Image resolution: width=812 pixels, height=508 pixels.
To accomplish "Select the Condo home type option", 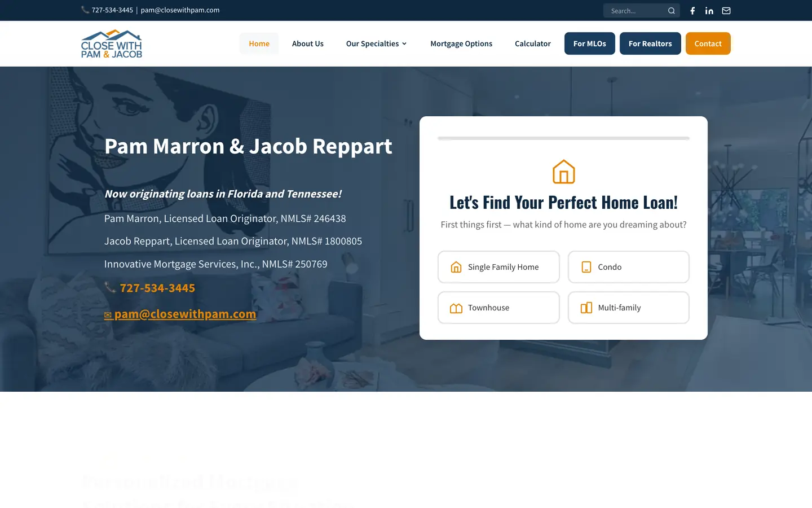I will (629, 267).
